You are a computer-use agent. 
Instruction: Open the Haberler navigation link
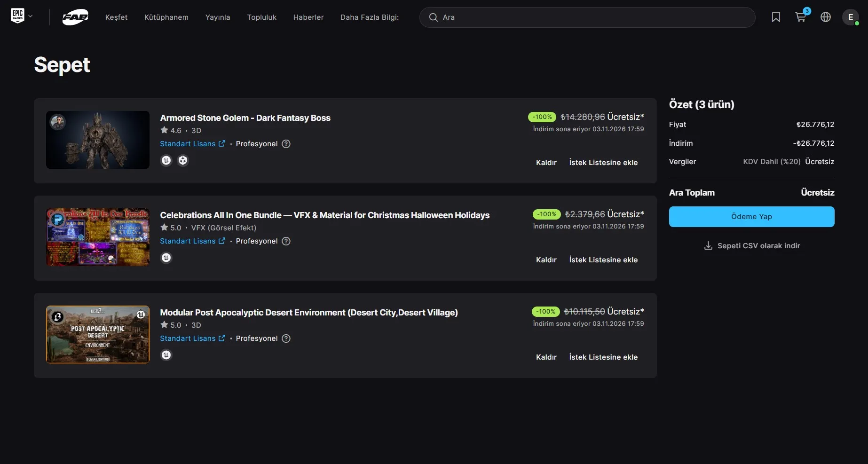pyautogui.click(x=308, y=17)
